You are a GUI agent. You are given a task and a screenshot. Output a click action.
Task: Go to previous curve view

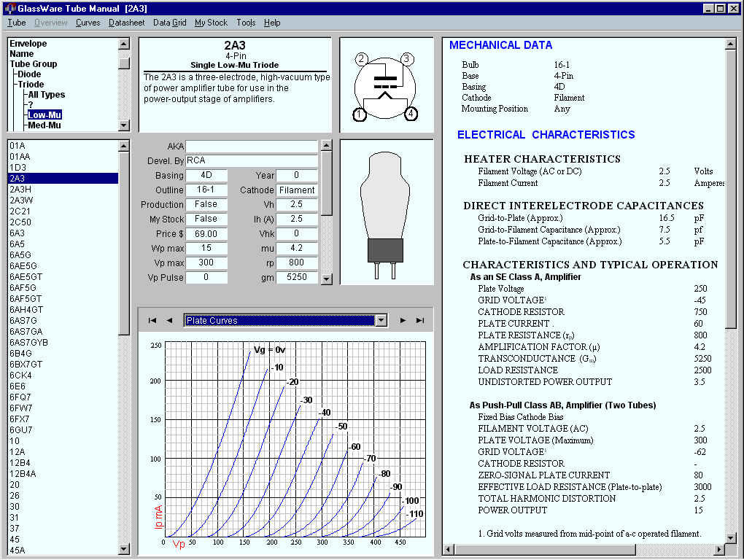tap(169, 321)
